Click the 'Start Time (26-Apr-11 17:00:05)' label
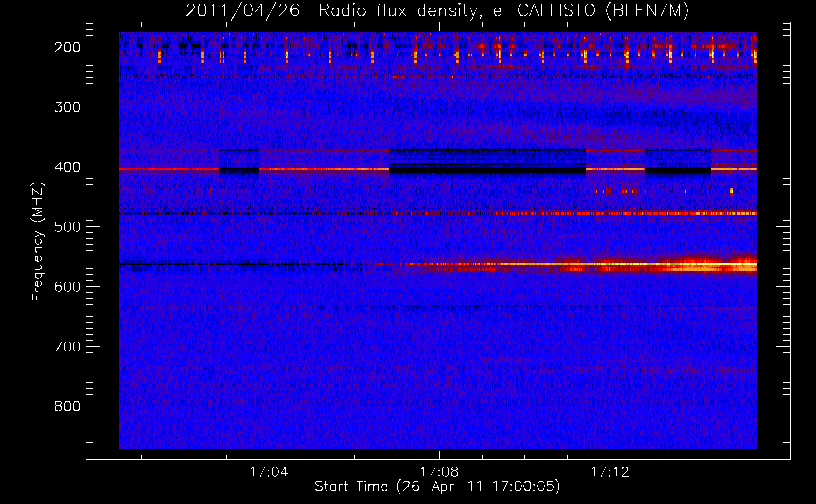Screen dimensions: 816x504 coord(437,487)
